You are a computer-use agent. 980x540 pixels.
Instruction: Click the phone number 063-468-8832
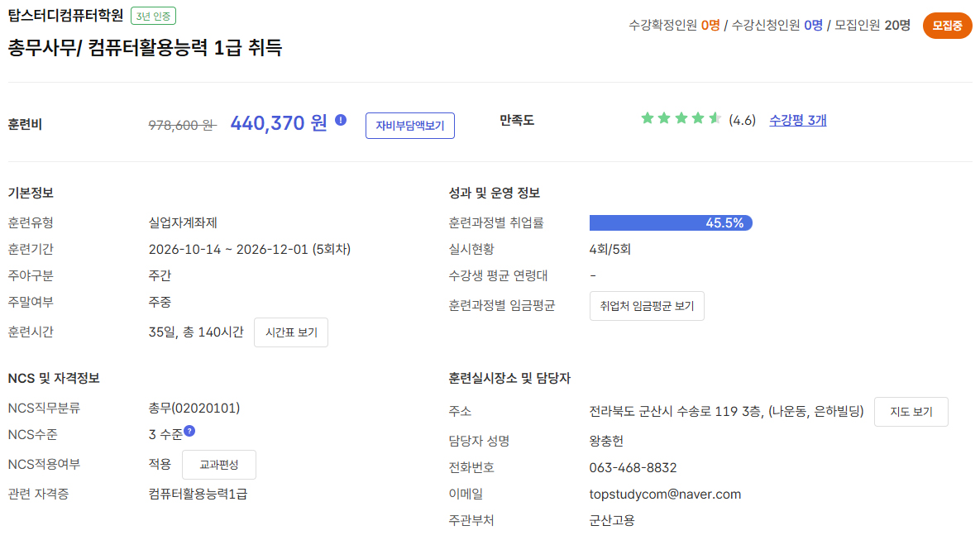(633, 467)
